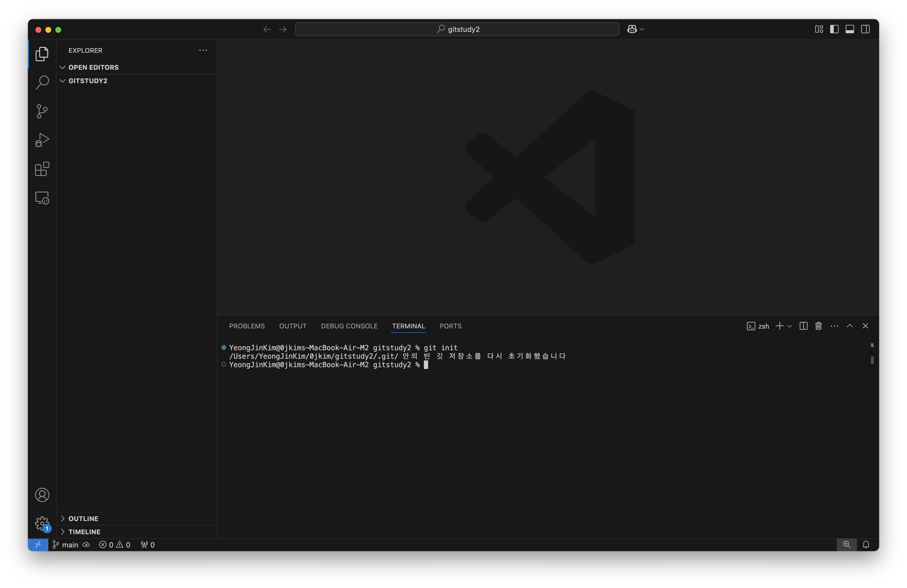Open the Remote Explorer view
Viewport: 907px width, 588px height.
(42, 198)
